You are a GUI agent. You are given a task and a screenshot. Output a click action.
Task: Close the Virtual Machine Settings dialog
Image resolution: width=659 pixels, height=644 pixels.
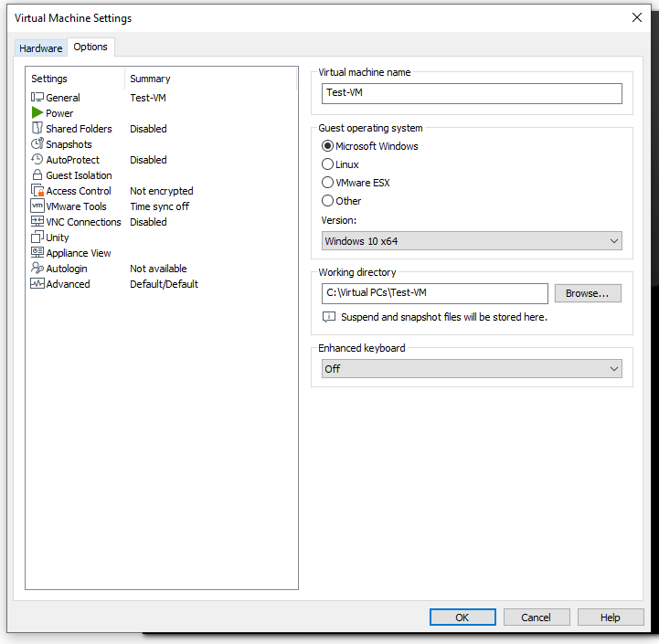(637, 17)
